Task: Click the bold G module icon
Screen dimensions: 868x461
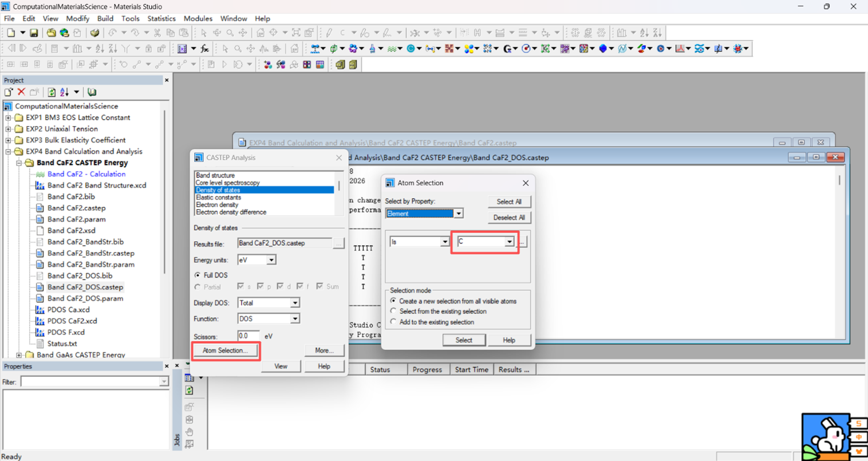Action: tap(507, 49)
